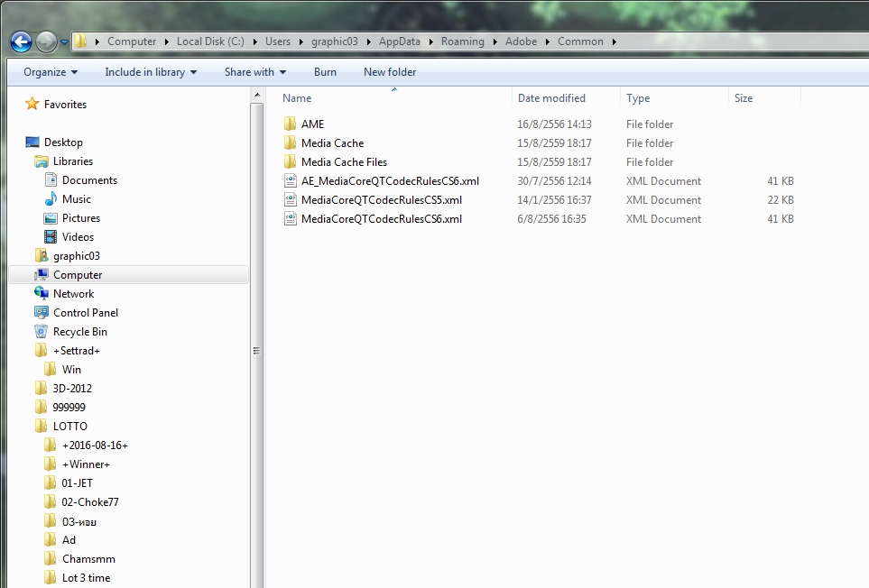Screen dimensions: 869x588
Task: Click New folder in the toolbar
Action: tap(390, 72)
